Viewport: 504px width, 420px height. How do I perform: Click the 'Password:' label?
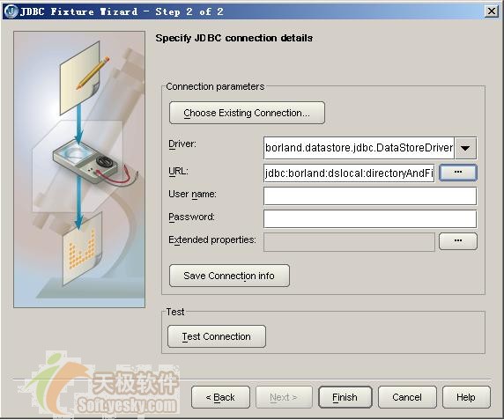point(191,217)
